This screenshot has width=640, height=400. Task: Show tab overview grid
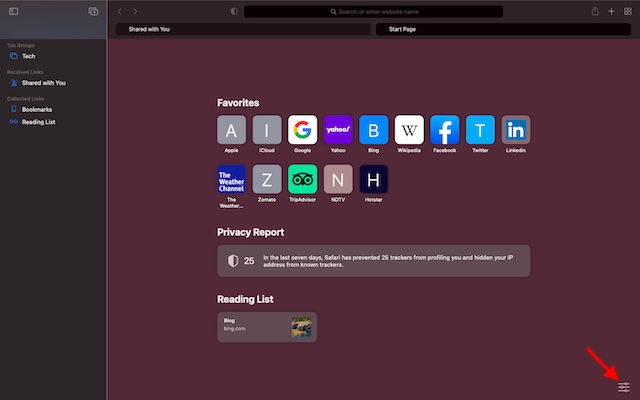pyautogui.click(x=628, y=11)
